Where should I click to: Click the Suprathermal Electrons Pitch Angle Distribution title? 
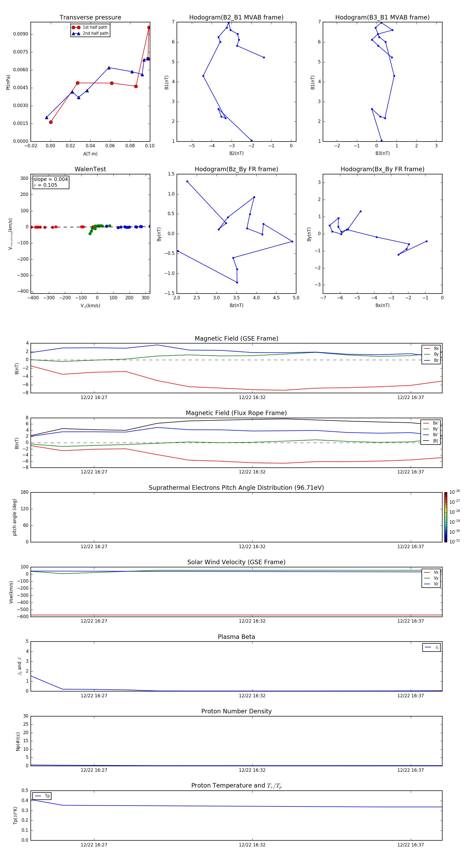click(x=236, y=488)
